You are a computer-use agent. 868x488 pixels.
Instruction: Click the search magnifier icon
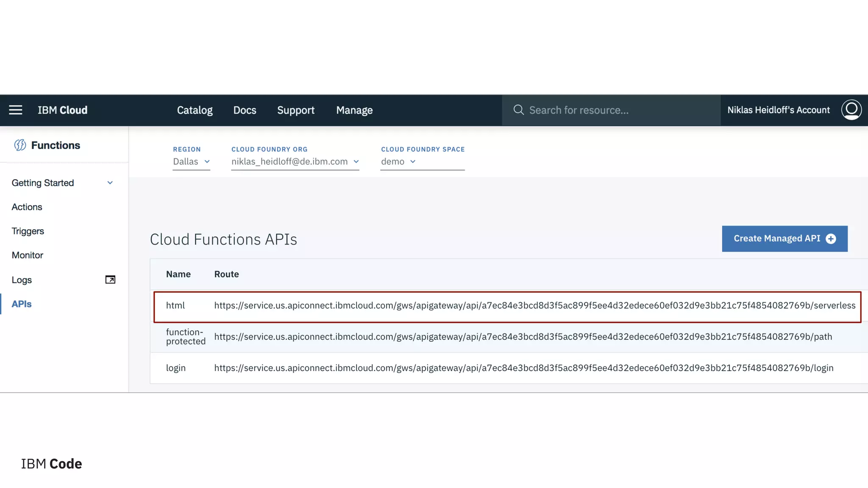[x=518, y=110]
